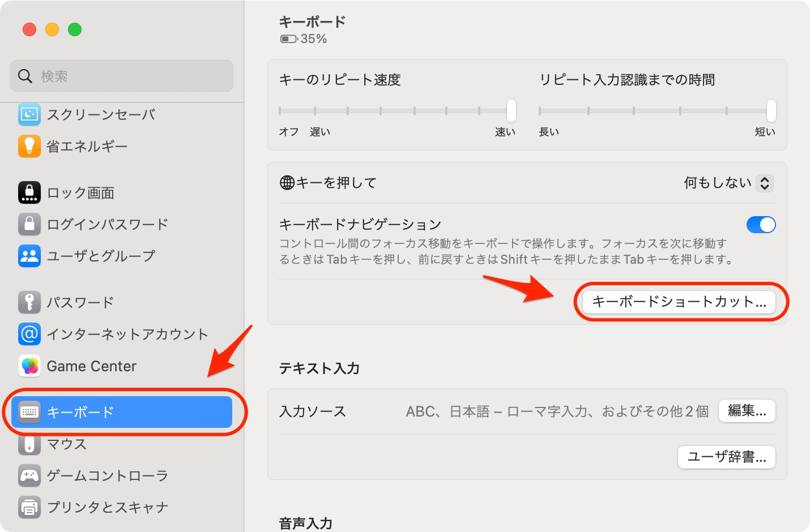Click the 入力ソース row label

coord(313,411)
